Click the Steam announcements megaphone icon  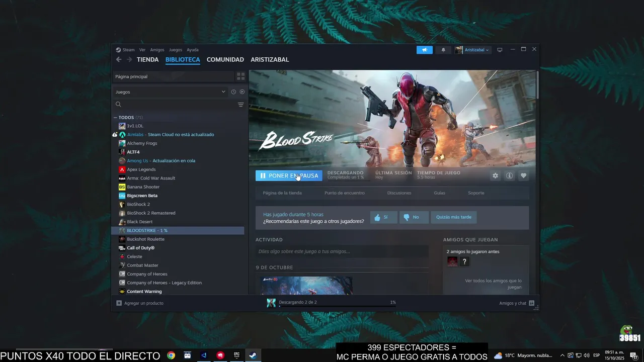(x=424, y=50)
